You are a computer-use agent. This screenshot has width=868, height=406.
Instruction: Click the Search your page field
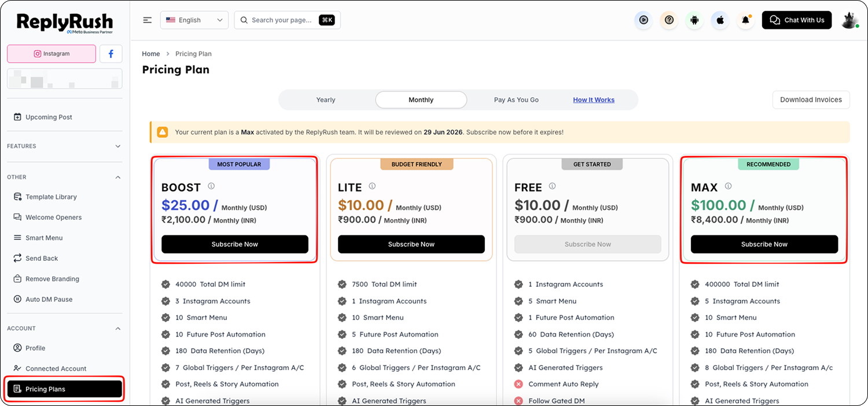(288, 20)
